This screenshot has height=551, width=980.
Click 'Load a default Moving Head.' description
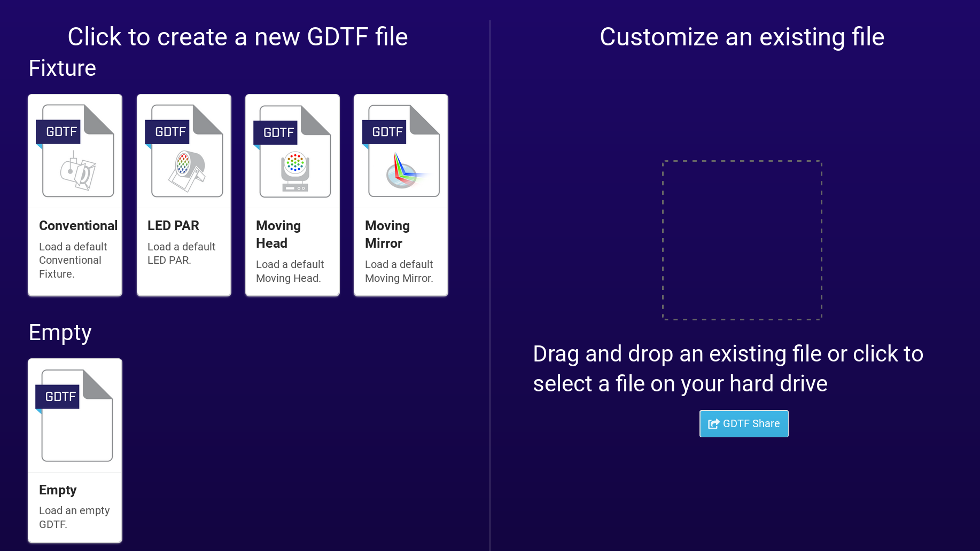[x=290, y=271]
